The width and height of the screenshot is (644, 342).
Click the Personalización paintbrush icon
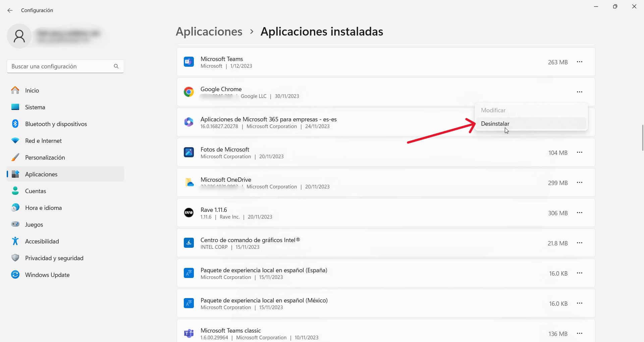(15, 157)
